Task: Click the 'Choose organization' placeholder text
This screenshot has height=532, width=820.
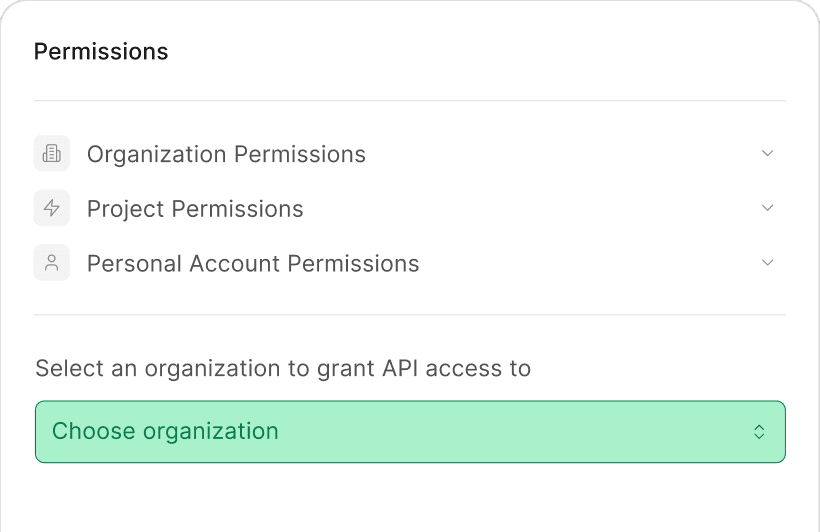Action: click(165, 431)
